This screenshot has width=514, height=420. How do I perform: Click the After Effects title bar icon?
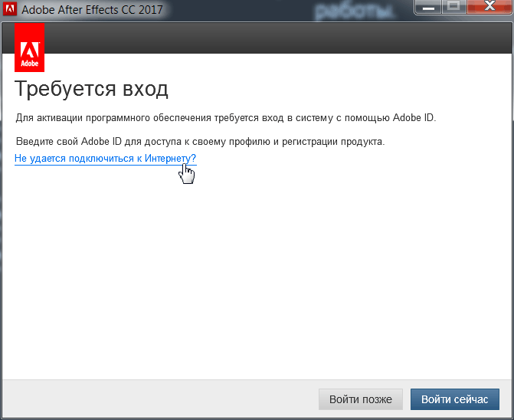coord(9,9)
